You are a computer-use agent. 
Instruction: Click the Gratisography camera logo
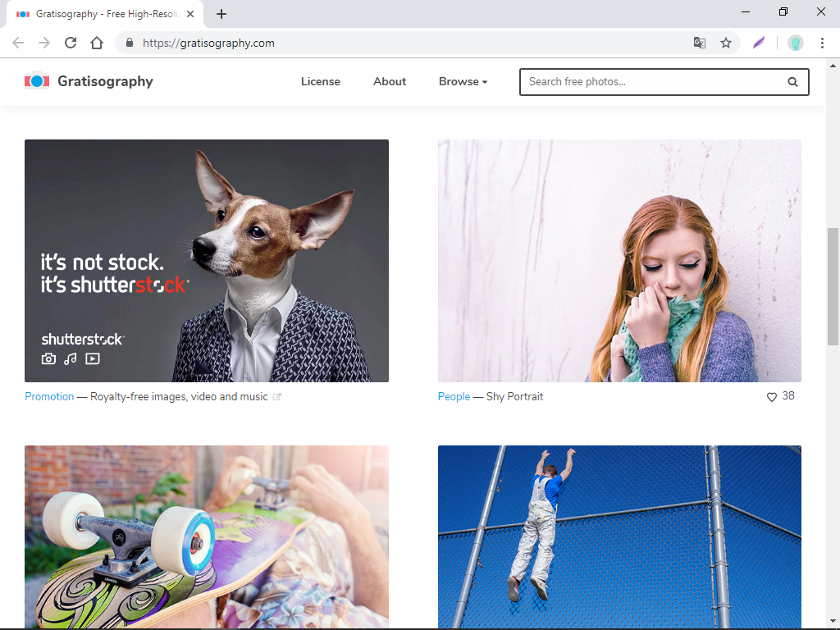tap(37, 81)
